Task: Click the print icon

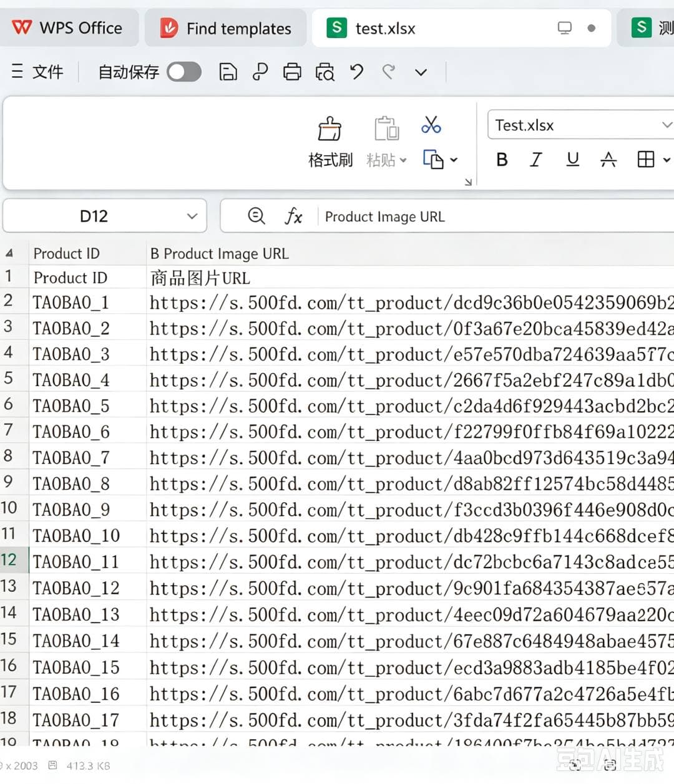Action: (x=292, y=72)
